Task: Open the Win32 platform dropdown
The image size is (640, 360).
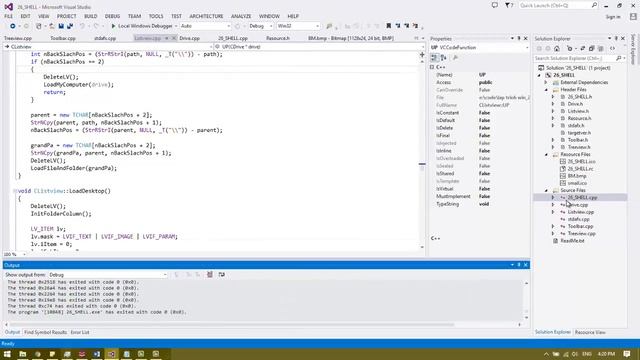Action: point(298,26)
